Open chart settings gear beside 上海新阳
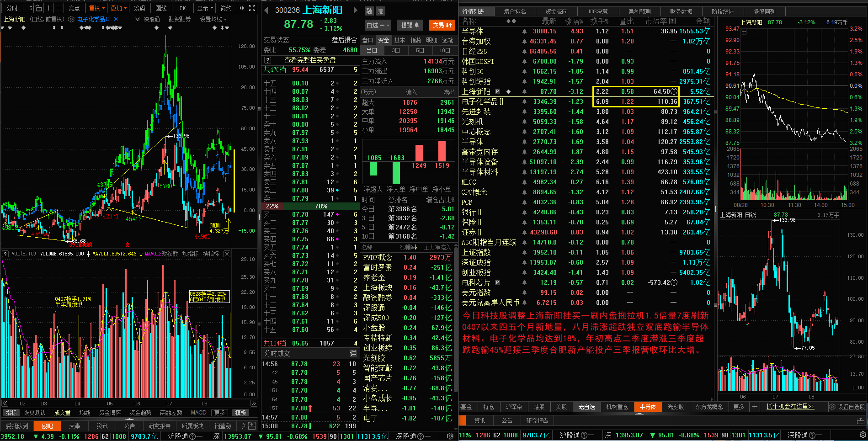Viewport: 868px width, 441px height. (71, 19)
